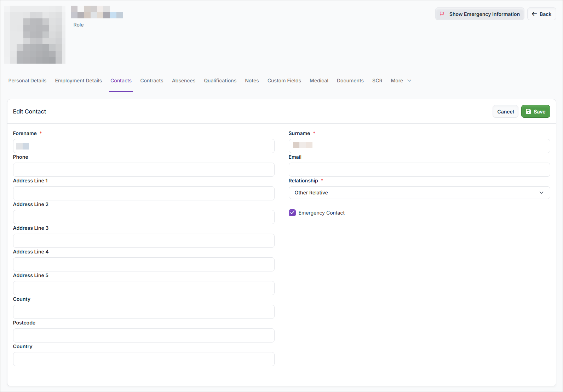The image size is (563, 392).
Task: Click the Relationship dropdown chevron arrow
Action: [x=541, y=193]
